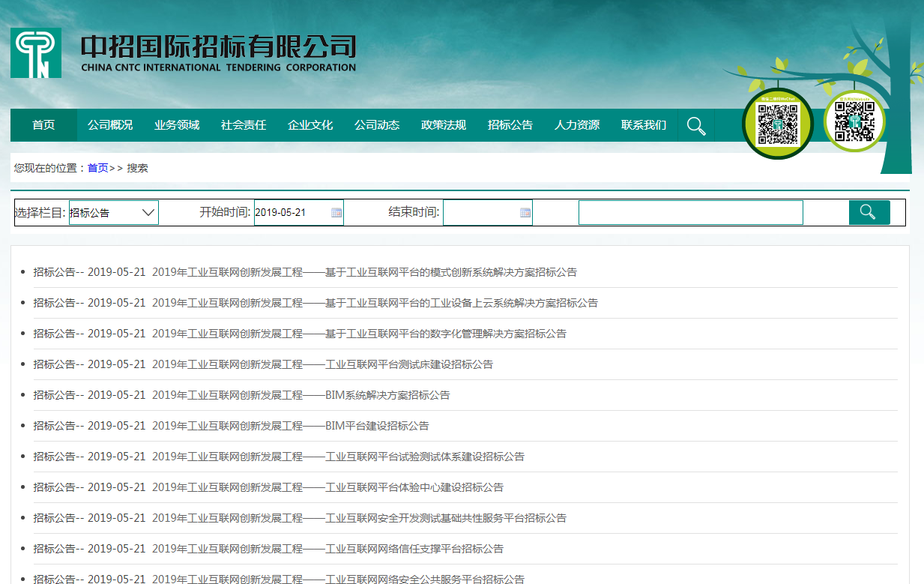This screenshot has height=584, width=924.
Task: Open the start date calendar picker icon
Action: click(336, 213)
